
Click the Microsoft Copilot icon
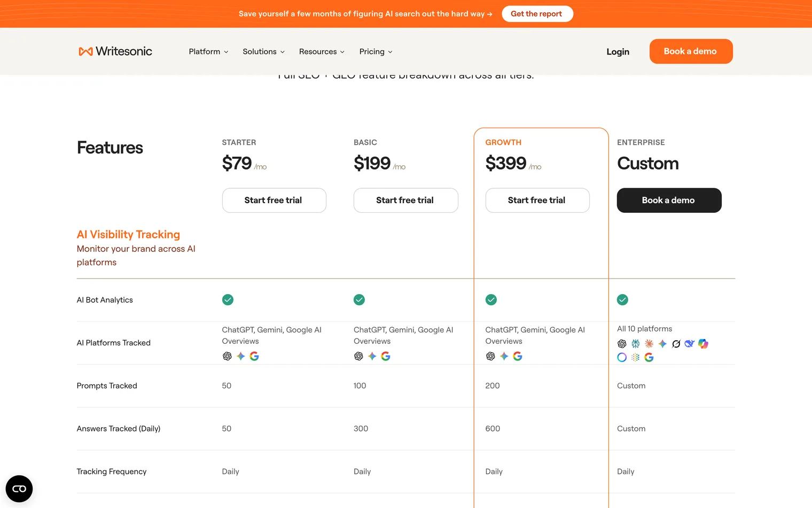click(x=704, y=344)
